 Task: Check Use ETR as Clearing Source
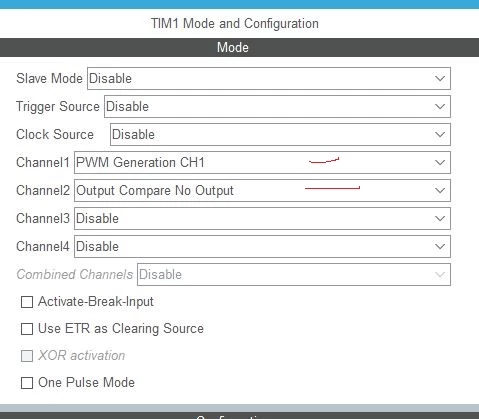click(x=27, y=329)
